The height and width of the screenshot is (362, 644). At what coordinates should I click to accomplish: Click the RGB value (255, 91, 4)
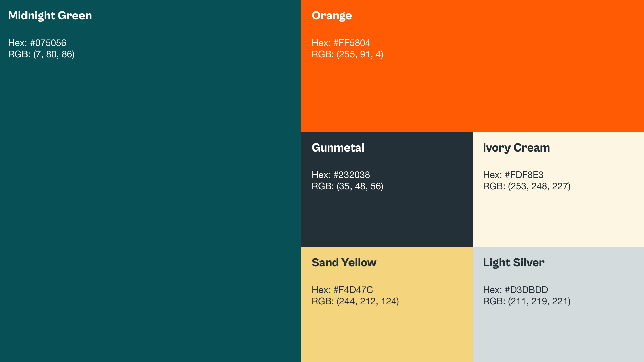(360, 54)
